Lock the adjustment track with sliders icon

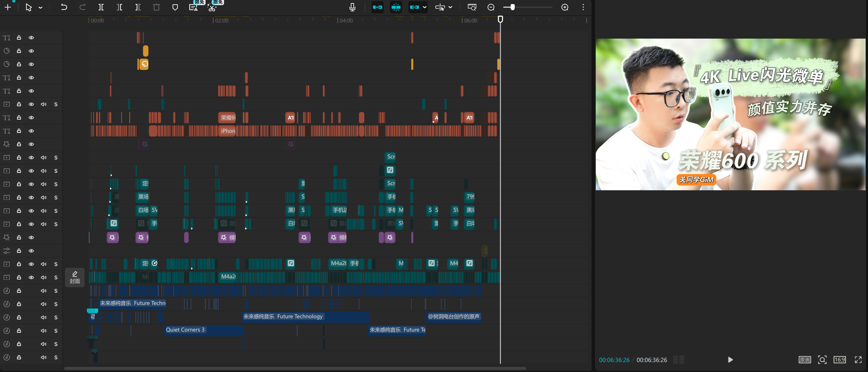[x=19, y=251]
